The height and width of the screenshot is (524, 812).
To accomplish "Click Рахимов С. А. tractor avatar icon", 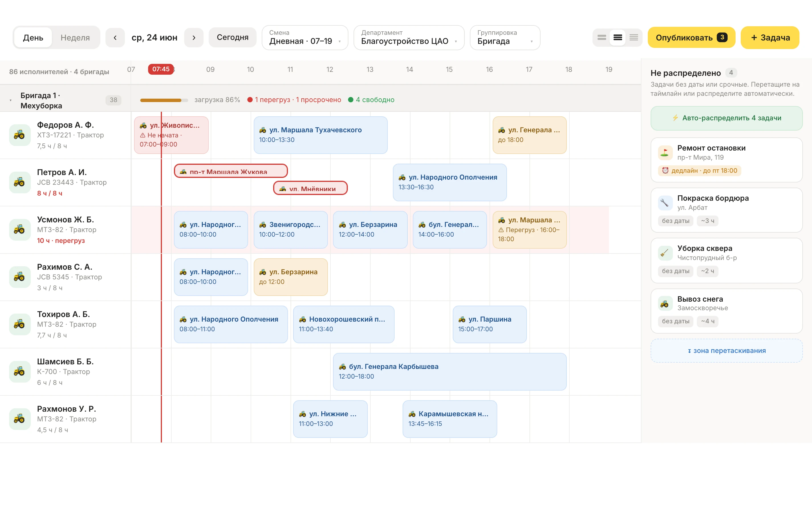I will coord(20,277).
